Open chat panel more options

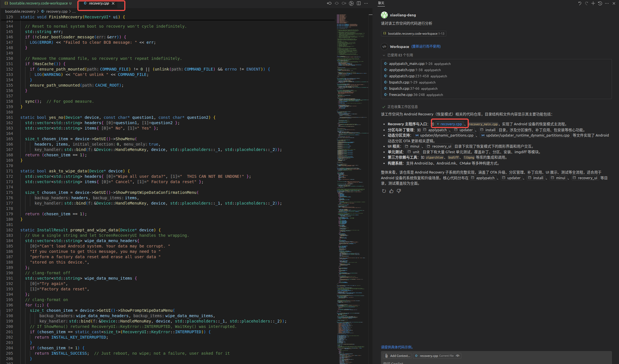[607, 3]
